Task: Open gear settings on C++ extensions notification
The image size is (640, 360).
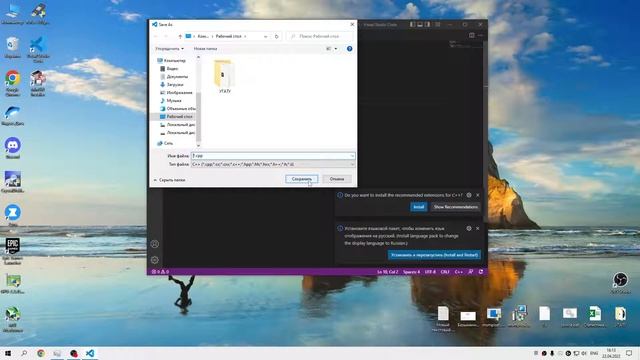Action: point(469,195)
